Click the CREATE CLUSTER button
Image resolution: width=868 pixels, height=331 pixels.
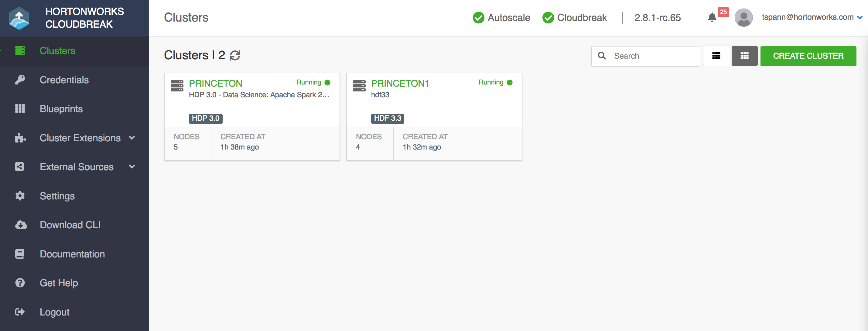[x=808, y=56]
